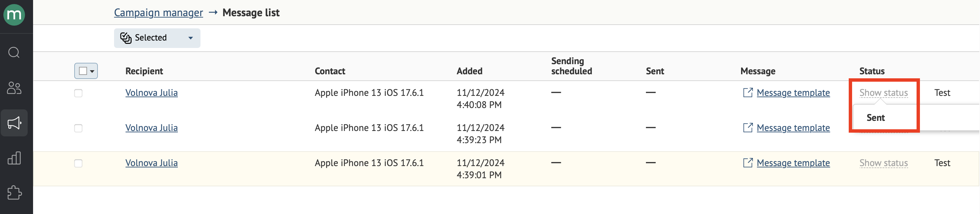Open Message template link in second row

(x=793, y=128)
